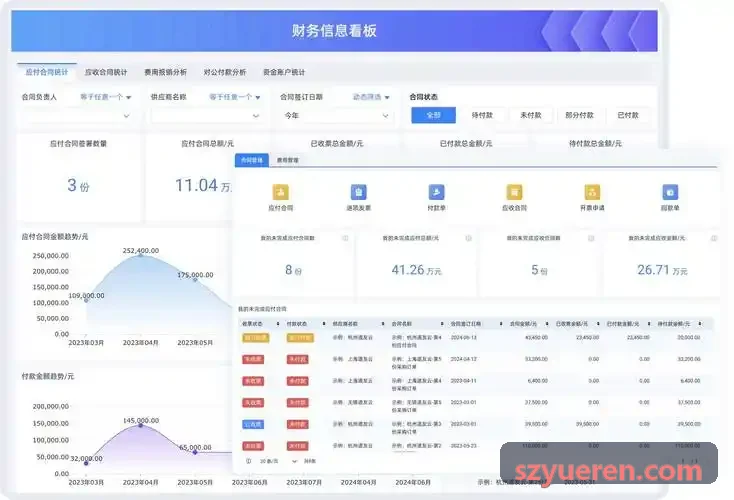Click the 175,000.00 chart data point

click(x=195, y=279)
